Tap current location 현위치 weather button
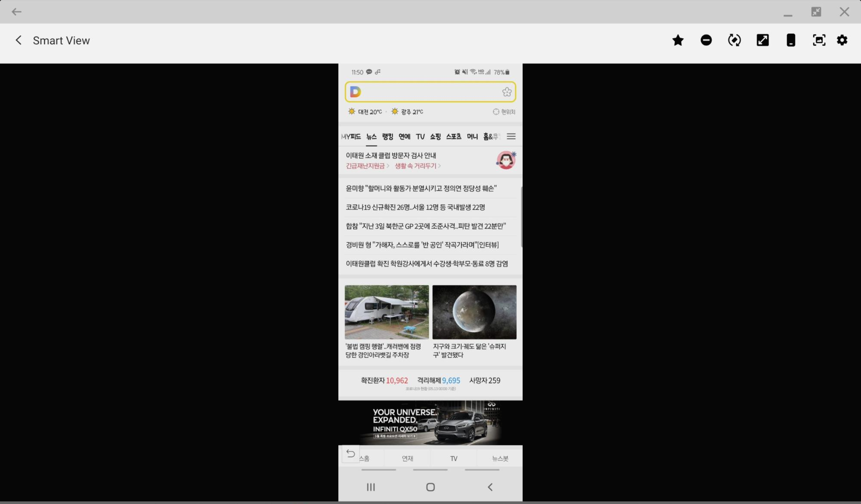 click(504, 112)
